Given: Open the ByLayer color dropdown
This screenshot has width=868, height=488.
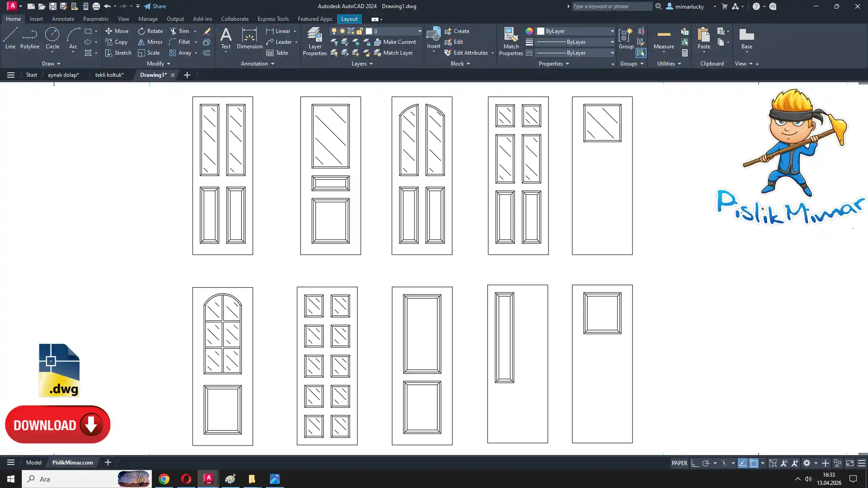Looking at the screenshot, I should pyautogui.click(x=612, y=31).
